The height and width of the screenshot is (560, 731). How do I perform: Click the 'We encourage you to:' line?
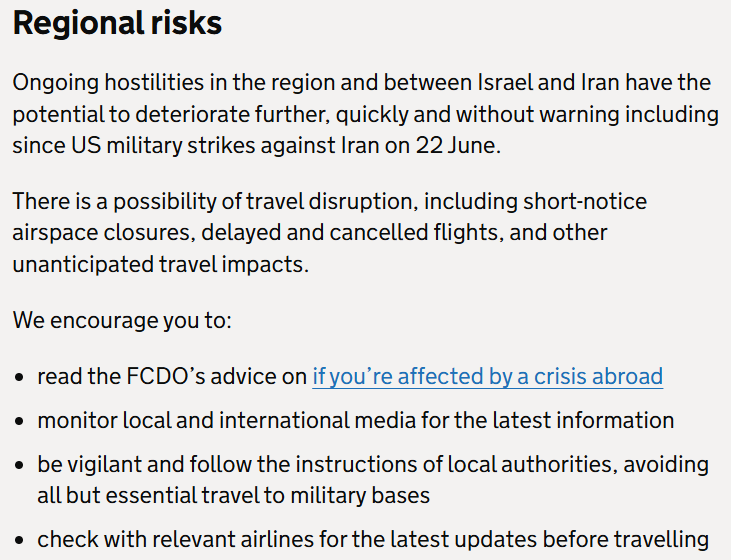click(x=122, y=320)
